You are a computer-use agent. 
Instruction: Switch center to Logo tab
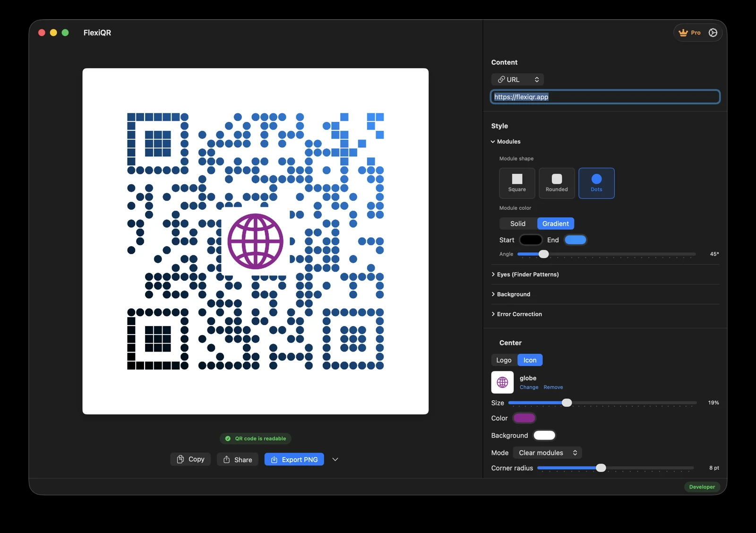click(x=504, y=360)
